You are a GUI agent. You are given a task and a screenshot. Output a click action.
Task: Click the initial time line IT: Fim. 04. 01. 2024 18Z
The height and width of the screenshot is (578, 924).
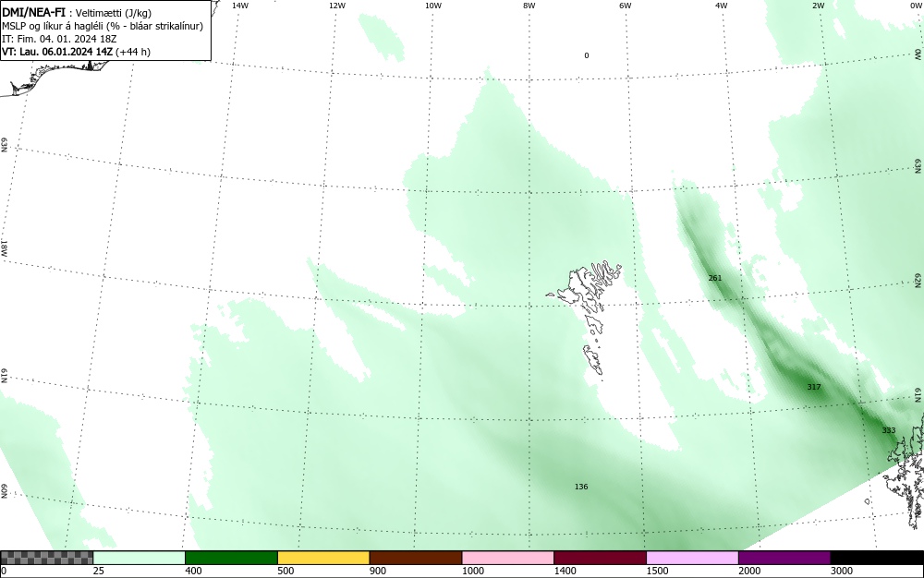point(59,39)
